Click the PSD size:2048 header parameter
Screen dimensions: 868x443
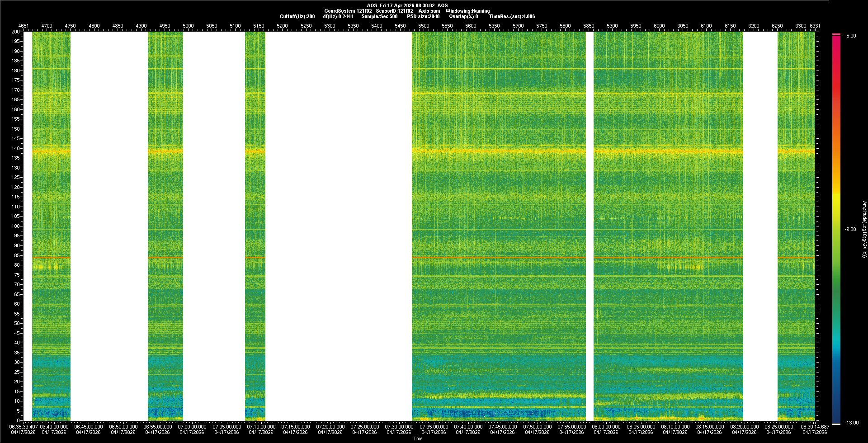tap(423, 16)
